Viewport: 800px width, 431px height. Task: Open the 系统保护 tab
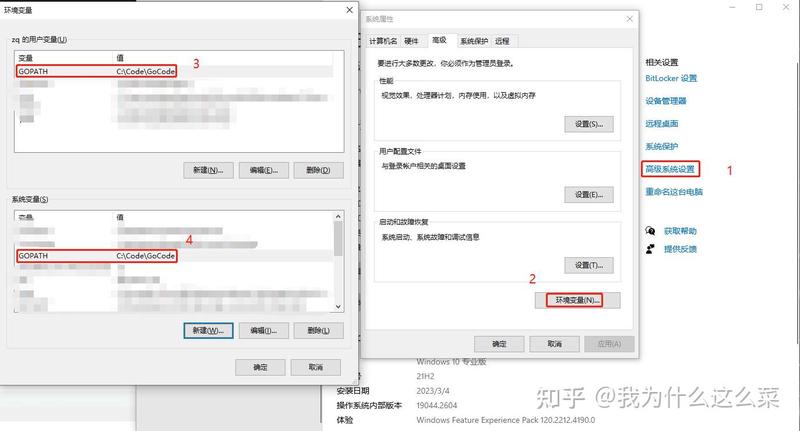coord(474,41)
